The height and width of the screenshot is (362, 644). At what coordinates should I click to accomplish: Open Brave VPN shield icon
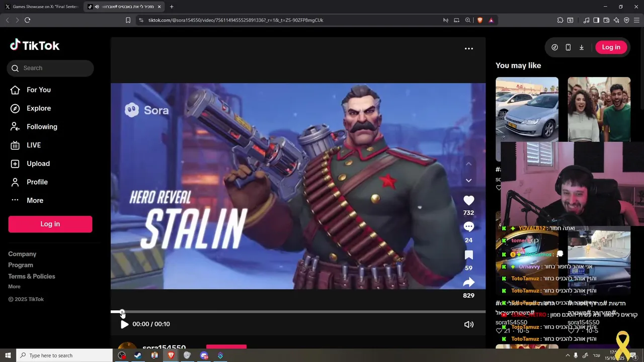tap(626, 20)
